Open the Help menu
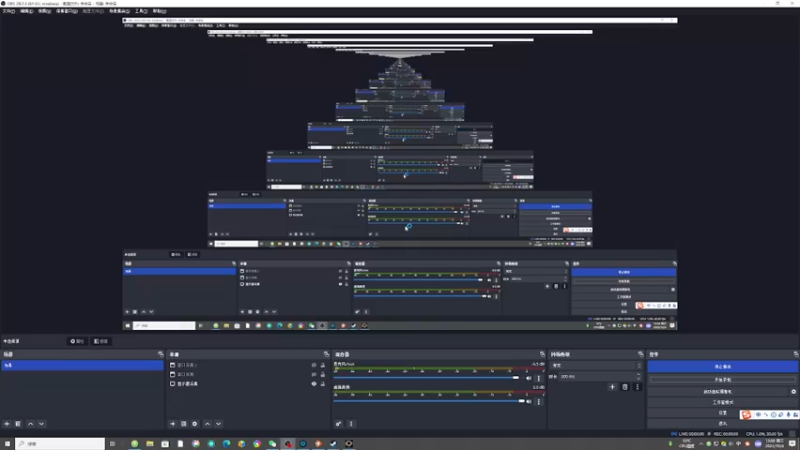 point(159,11)
